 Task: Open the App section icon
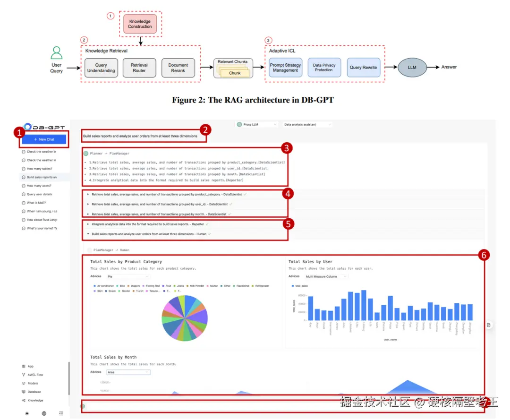coord(24,366)
